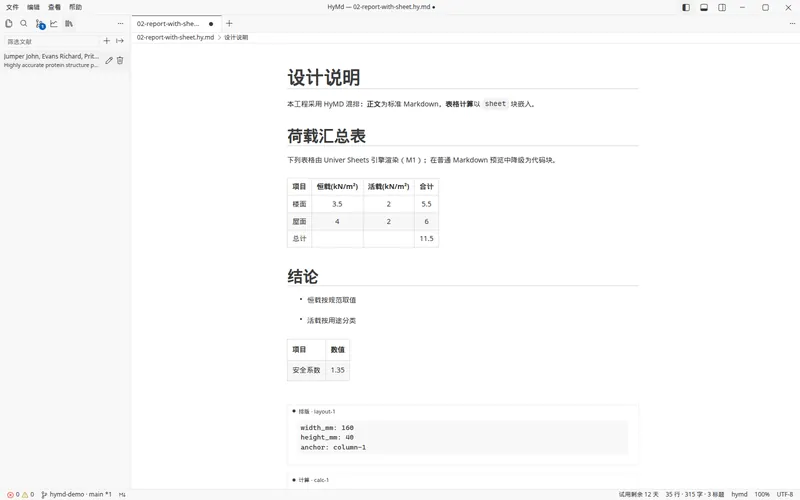This screenshot has height=500, width=800.
Task: Open the chart panel icon in sidebar
Action: (54, 23)
